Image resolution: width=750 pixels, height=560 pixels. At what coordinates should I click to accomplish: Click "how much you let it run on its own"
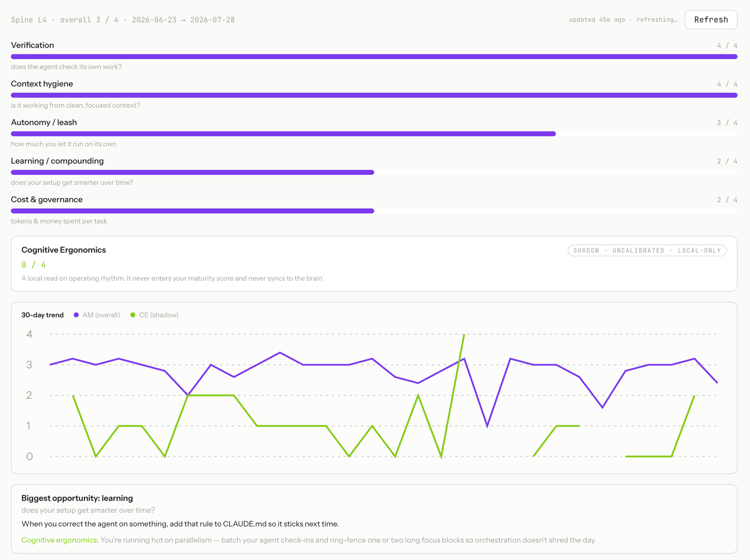(x=63, y=144)
